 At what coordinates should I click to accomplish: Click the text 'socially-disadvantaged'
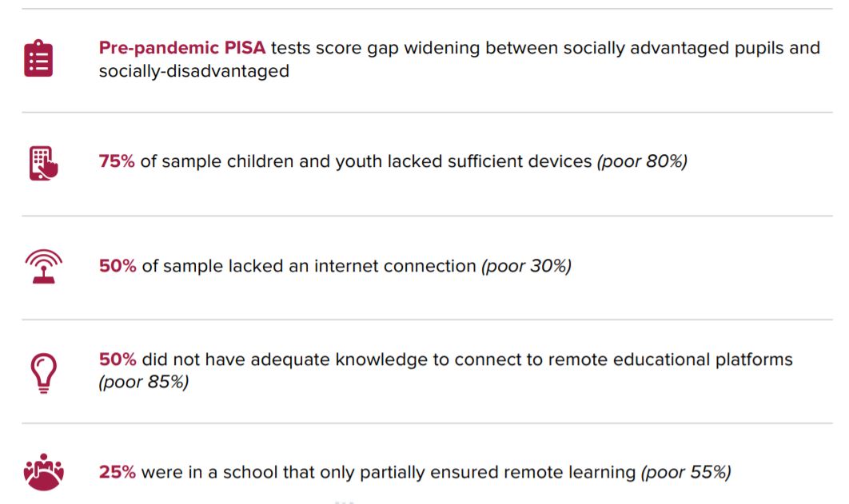(x=193, y=71)
